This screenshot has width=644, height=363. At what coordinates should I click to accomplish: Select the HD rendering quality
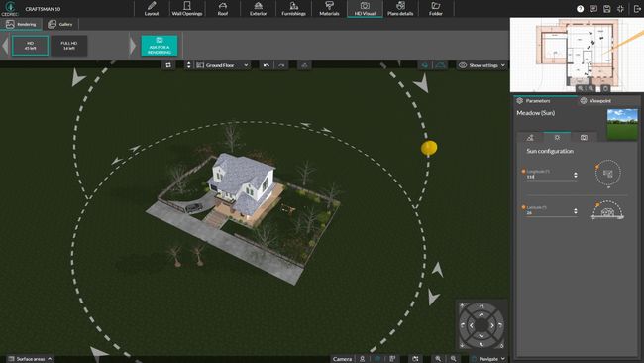pos(30,46)
